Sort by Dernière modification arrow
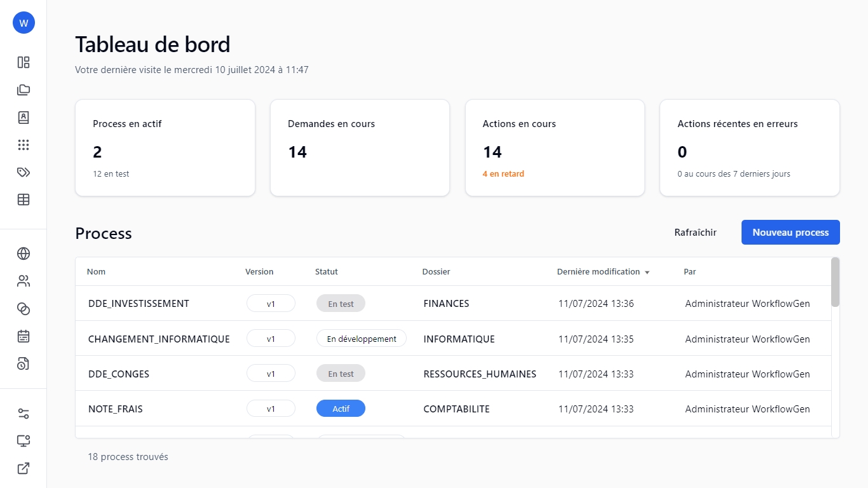Viewport: 868px width, 488px height. pos(647,272)
